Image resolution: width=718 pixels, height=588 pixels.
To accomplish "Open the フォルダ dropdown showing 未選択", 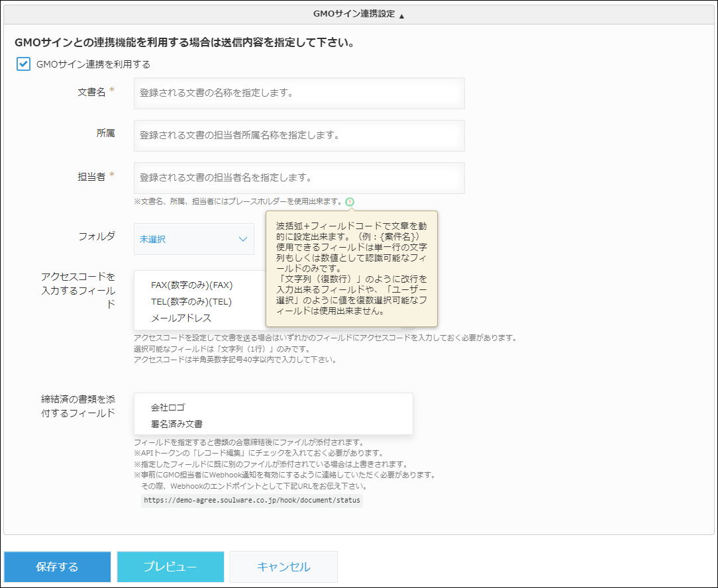I will 193,239.
